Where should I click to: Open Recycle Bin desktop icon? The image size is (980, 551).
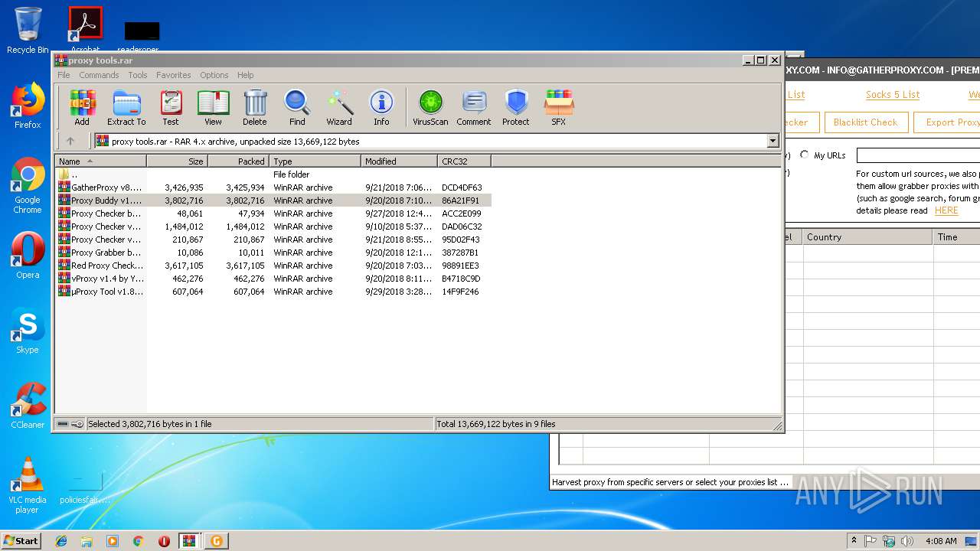28,31
